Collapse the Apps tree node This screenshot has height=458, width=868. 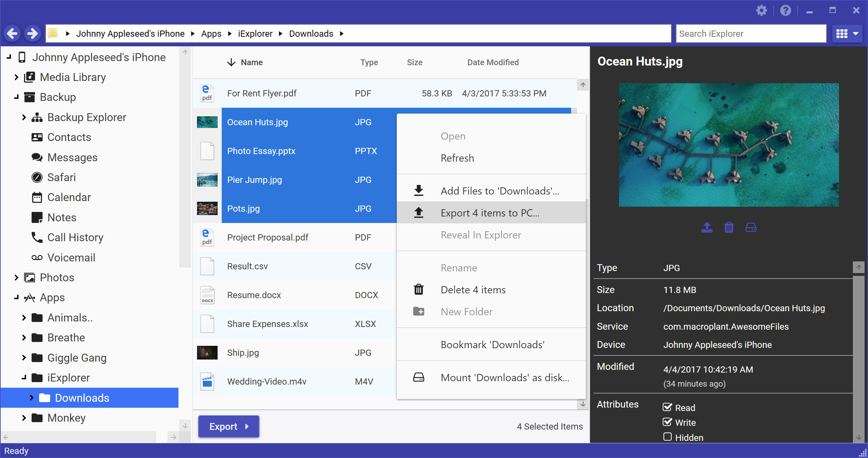[16, 297]
